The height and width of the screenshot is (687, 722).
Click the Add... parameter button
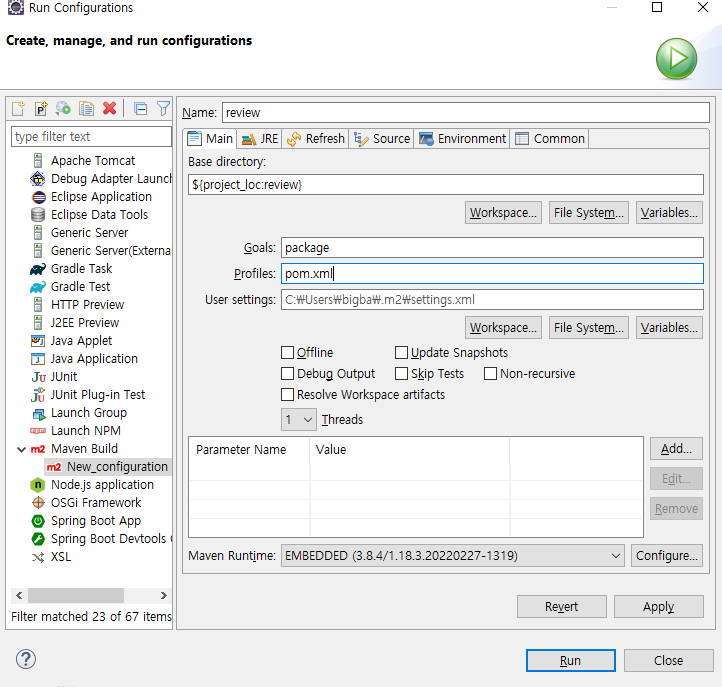point(676,448)
